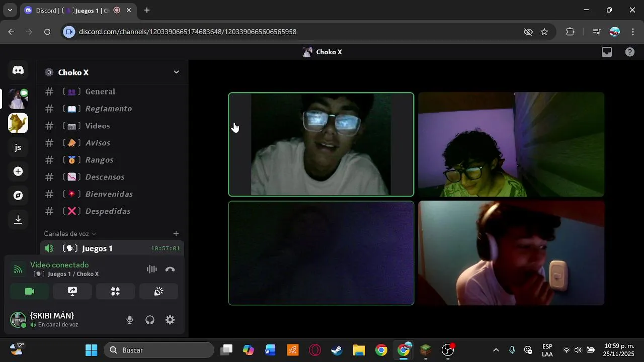Share your screen button

[72, 291]
